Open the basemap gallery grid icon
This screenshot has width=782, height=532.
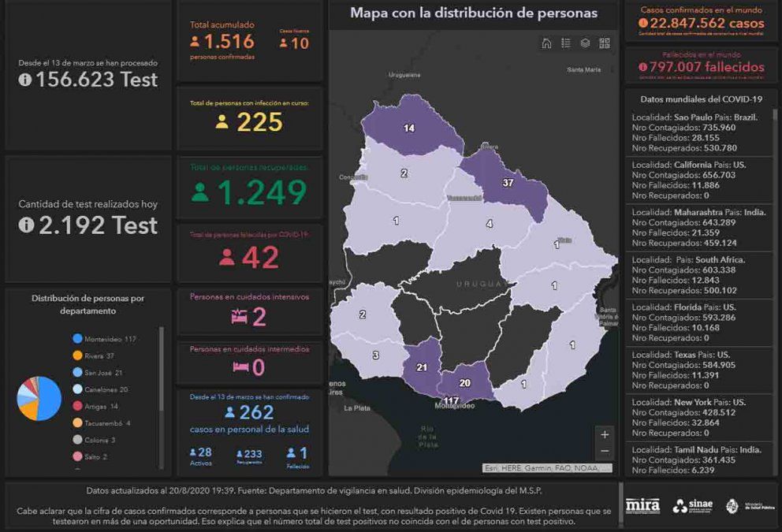coord(605,43)
